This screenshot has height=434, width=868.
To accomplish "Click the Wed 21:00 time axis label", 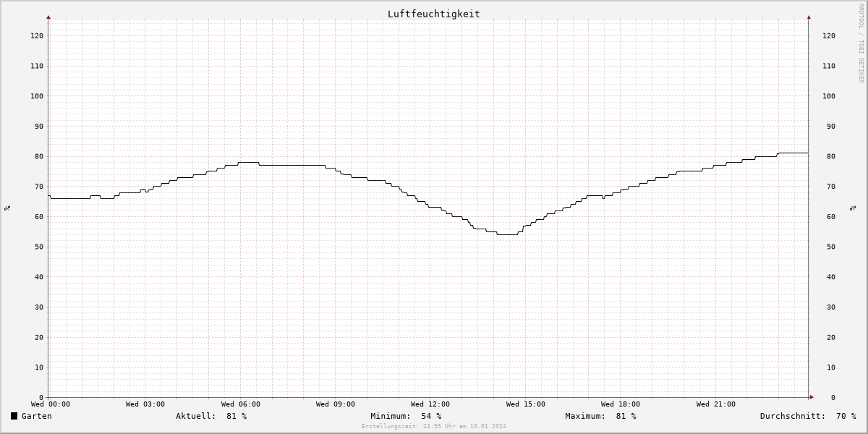I will tap(716, 404).
